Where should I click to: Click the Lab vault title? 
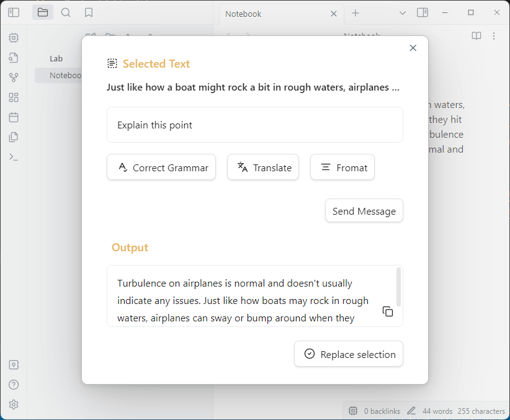[56, 58]
